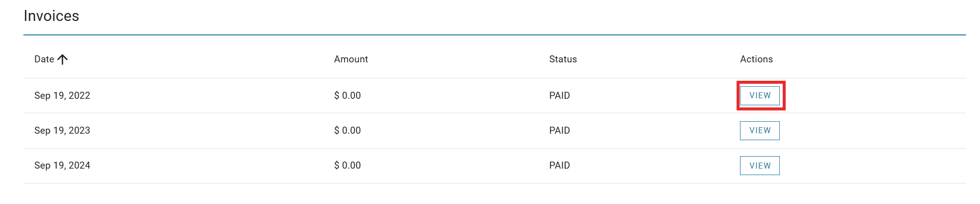Click the $ 0.00 amount for 2024 invoice
980x204 pixels.
[x=347, y=166]
